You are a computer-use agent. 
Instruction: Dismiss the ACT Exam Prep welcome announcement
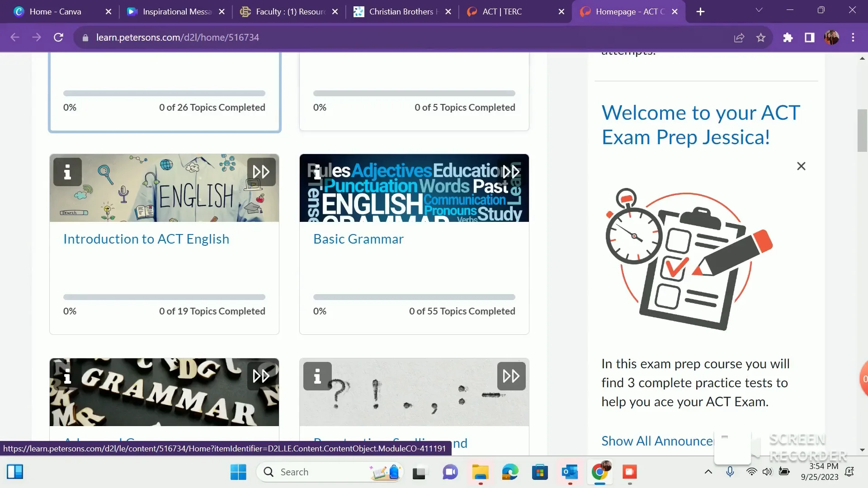point(801,166)
